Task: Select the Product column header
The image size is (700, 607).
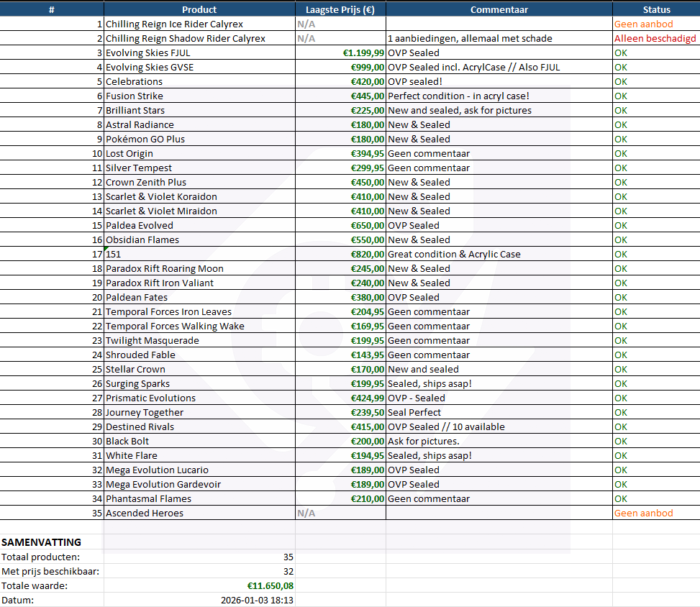Action: [199, 9]
